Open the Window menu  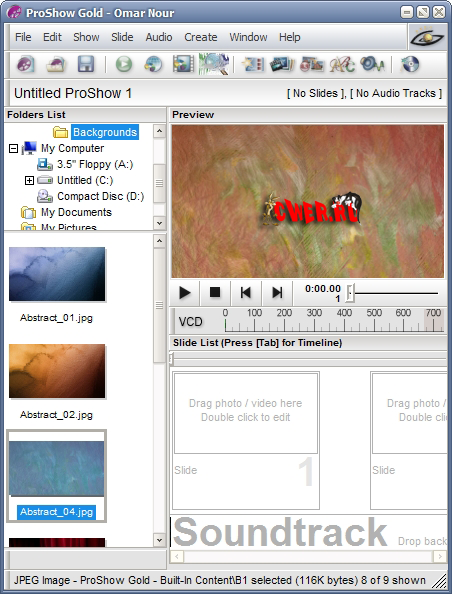click(248, 37)
